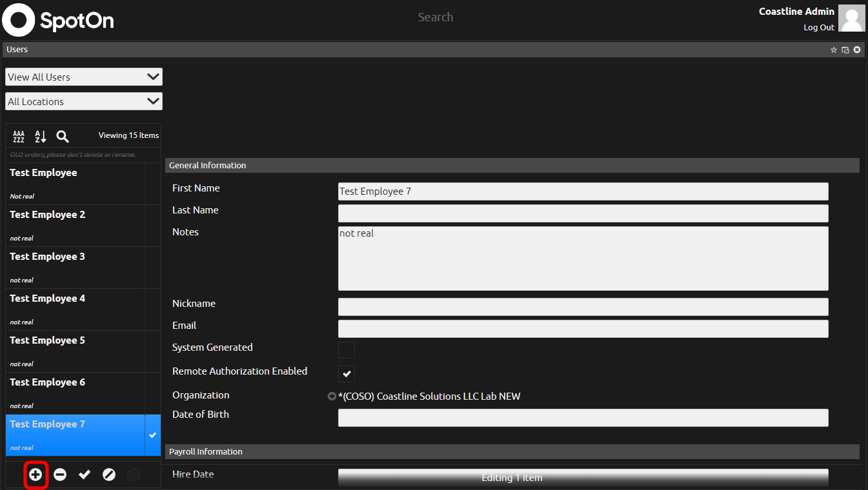Screen dimensions: 868x490
Task: Click the Email input field
Action: [583, 329]
